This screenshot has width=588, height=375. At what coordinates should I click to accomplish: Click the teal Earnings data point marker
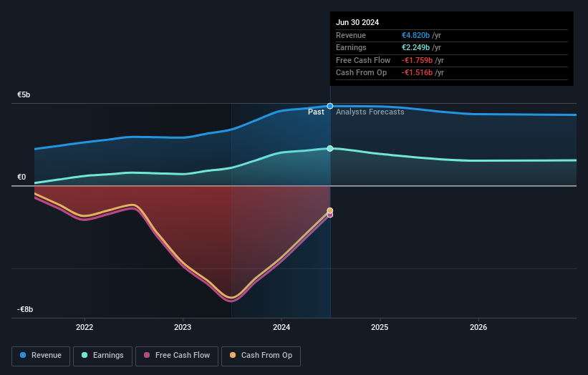pos(330,149)
